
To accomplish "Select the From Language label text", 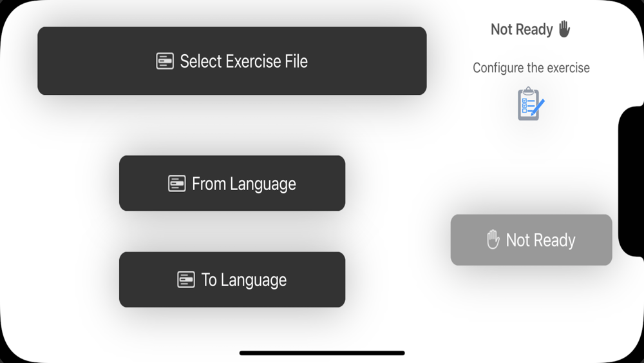I will 244,184.
